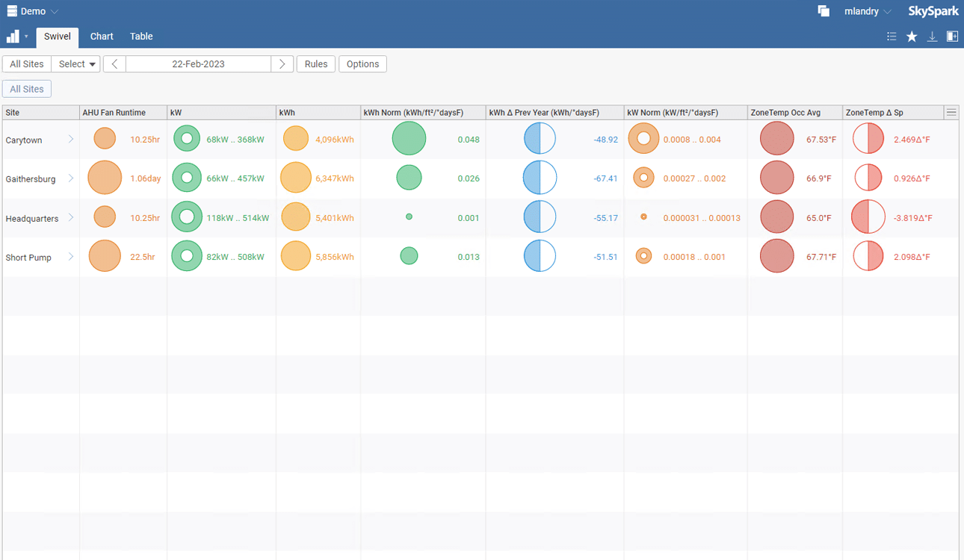Click the Gaithersburg site name
The image size is (964, 560).
point(31,179)
